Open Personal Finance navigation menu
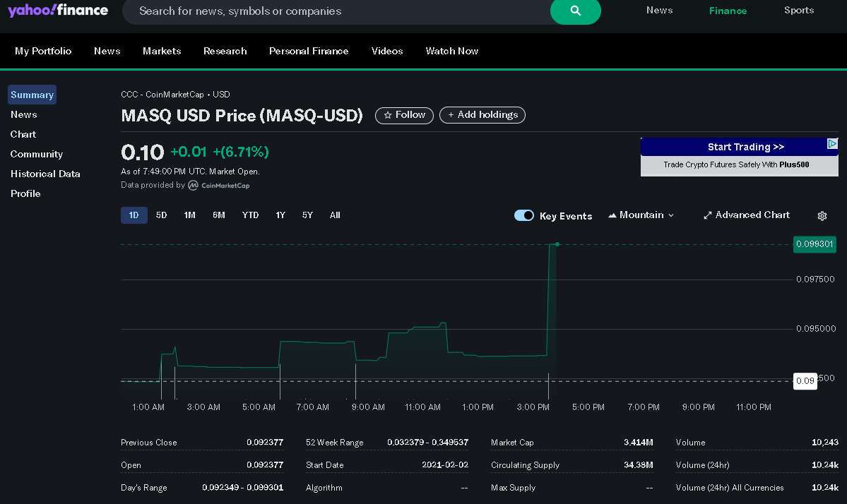847x504 pixels. pos(309,52)
